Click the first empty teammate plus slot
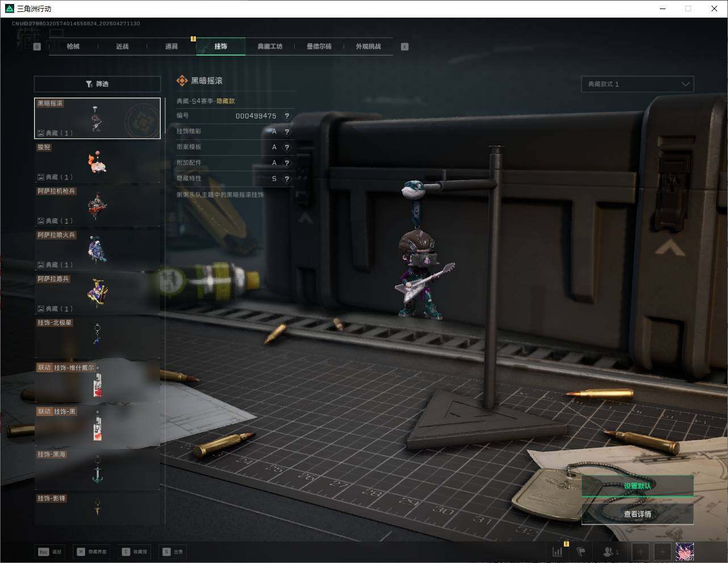 pyautogui.click(x=641, y=552)
